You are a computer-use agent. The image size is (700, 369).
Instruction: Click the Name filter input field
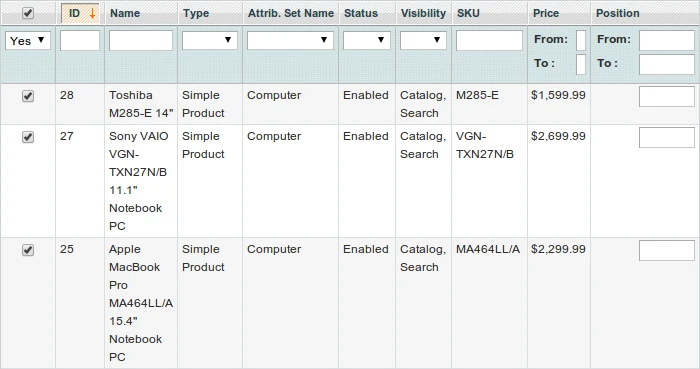tap(141, 41)
